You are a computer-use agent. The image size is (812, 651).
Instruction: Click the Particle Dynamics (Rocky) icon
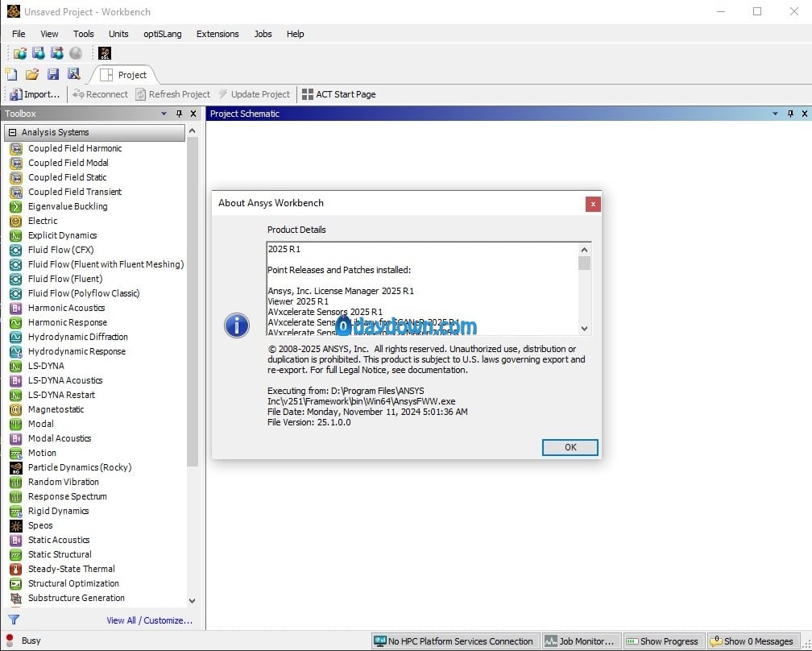point(16,467)
